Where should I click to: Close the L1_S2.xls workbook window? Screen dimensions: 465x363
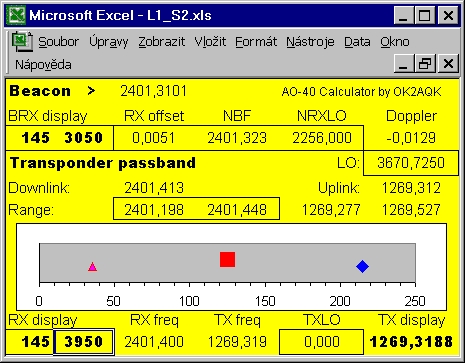pyautogui.click(x=448, y=64)
